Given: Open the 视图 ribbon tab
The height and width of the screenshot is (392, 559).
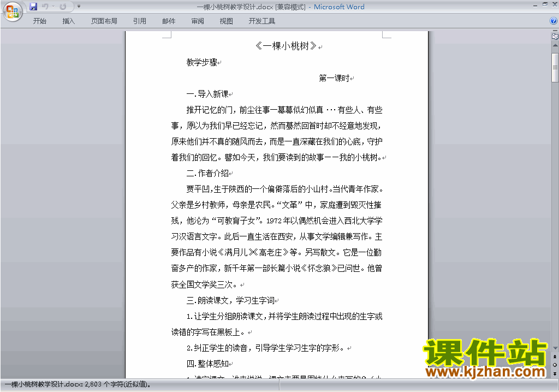Looking at the screenshot, I should click(x=227, y=21).
